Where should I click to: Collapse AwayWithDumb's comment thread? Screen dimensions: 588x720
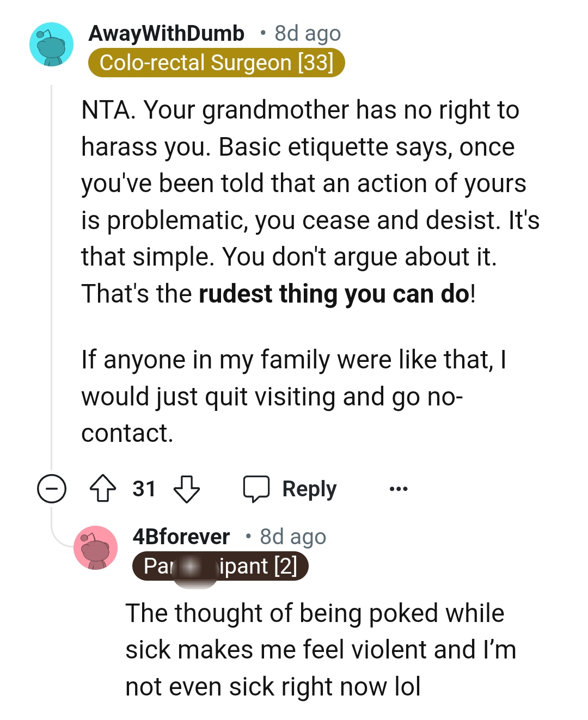pos(51,489)
